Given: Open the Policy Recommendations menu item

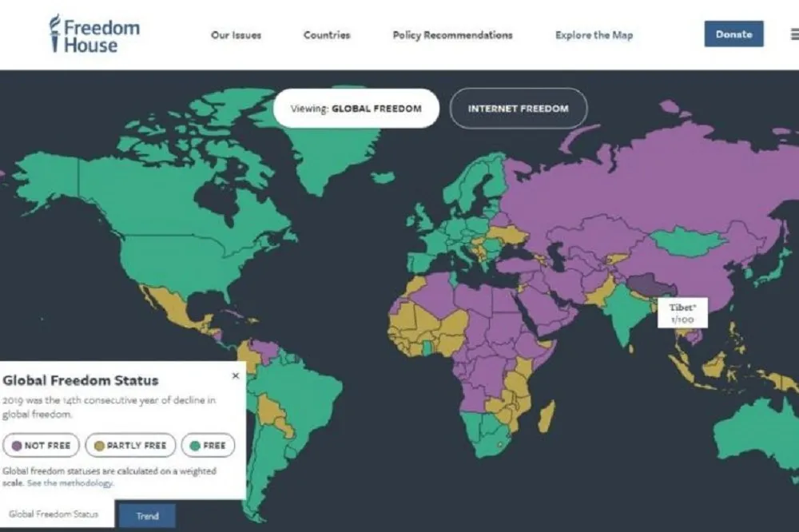Looking at the screenshot, I should click(452, 35).
